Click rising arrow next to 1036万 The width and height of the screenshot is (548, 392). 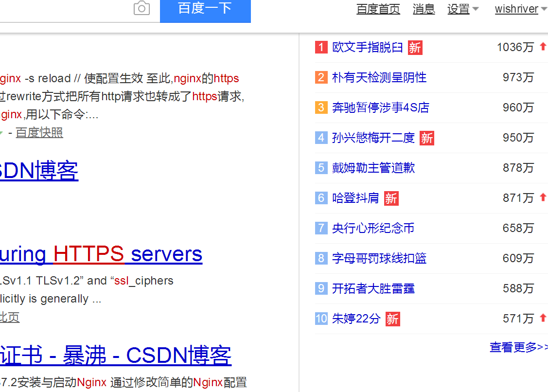[x=543, y=46]
